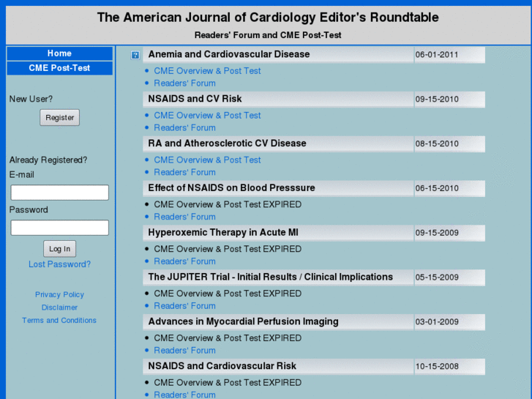Open CME Overview under NSAIDS and CV Risk
The image size is (532, 399).
pyautogui.click(x=207, y=116)
